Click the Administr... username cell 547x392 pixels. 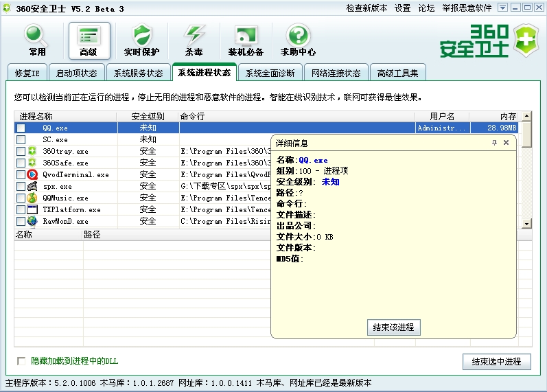[442, 128]
